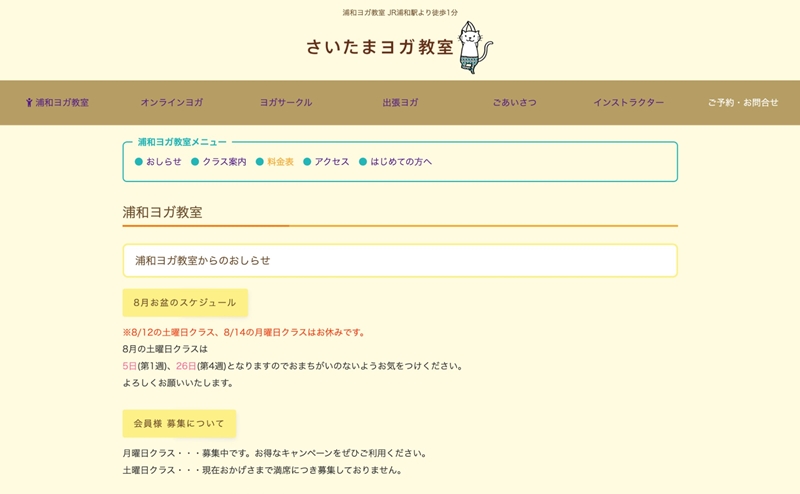800x494 pixels.
Task: Click the 浦和ヨガ教室からのおしらせ box
Action: point(400,260)
